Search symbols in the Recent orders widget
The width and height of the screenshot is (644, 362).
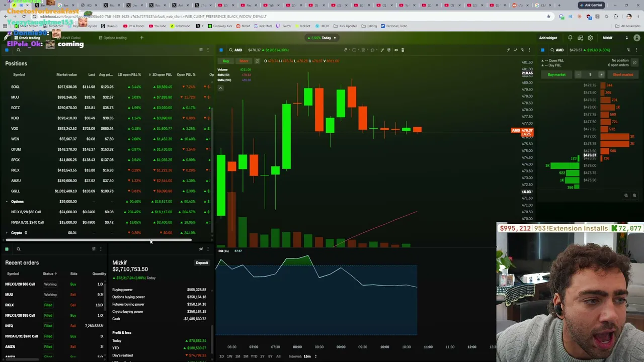pos(18,249)
